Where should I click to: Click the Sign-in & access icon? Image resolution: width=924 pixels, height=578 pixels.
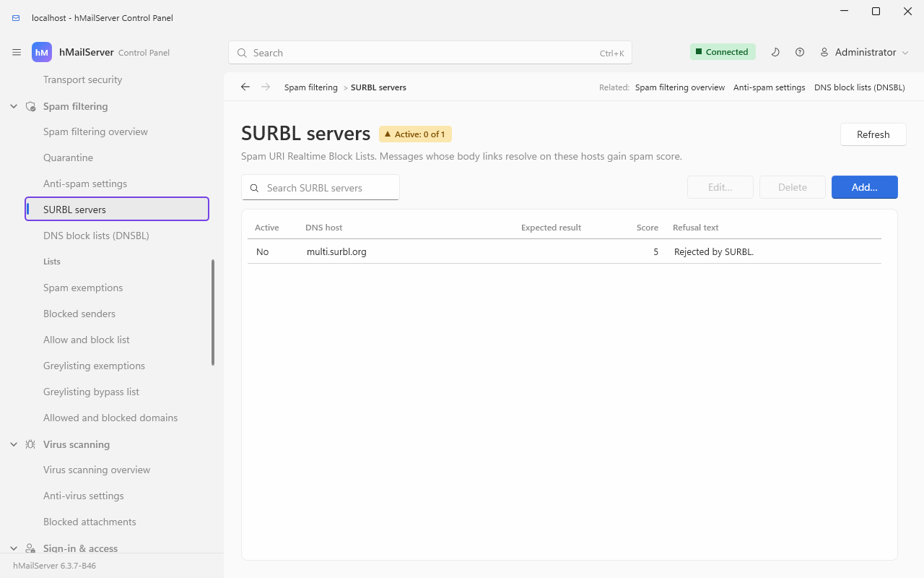coord(30,548)
